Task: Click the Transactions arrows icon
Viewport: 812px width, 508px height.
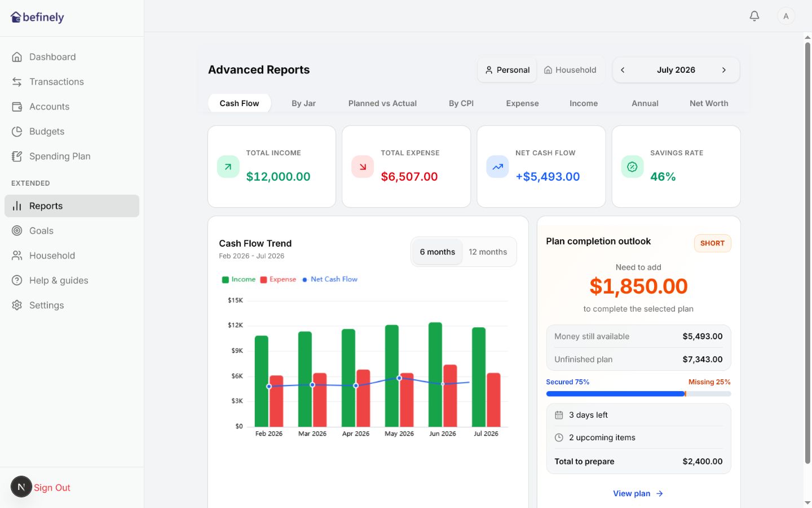Action: [x=17, y=82]
